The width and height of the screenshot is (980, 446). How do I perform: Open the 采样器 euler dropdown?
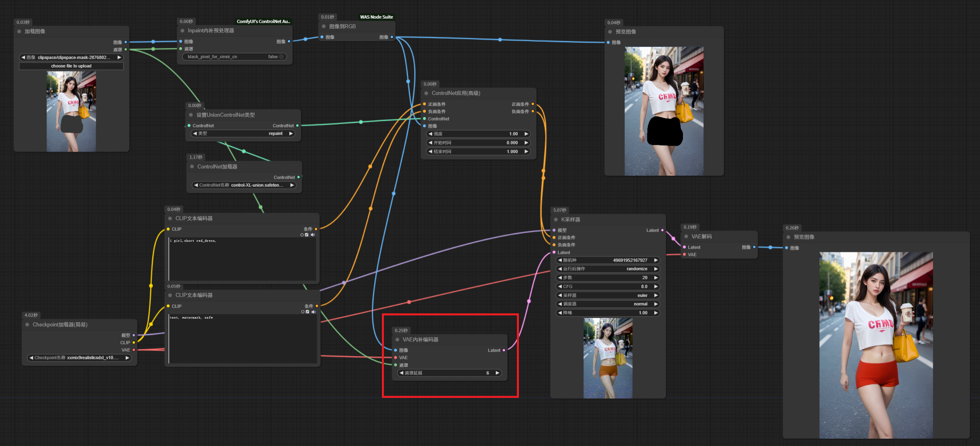607,295
